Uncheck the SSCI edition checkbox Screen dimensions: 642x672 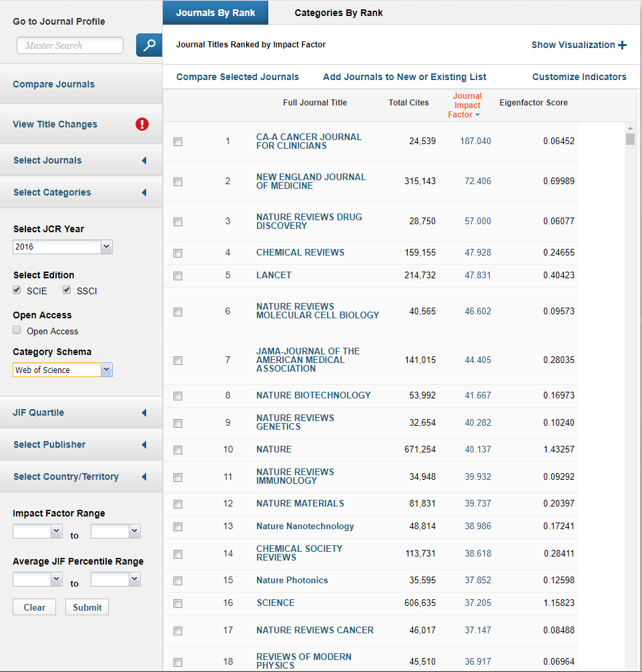[67, 290]
